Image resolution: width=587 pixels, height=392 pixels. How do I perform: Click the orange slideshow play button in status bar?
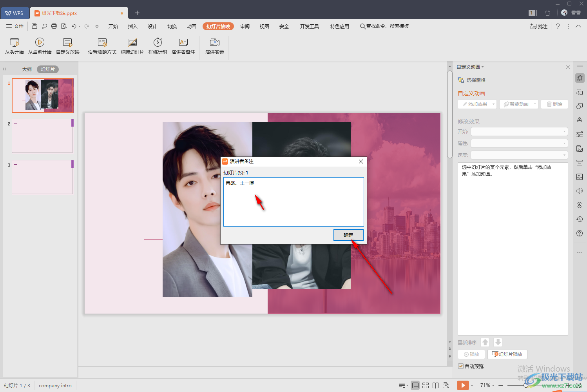[x=463, y=385]
